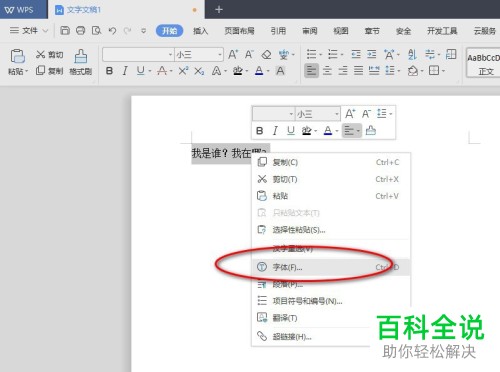500x372 pixels.
Task: Apply font color in the ribbon
Action: [259, 71]
